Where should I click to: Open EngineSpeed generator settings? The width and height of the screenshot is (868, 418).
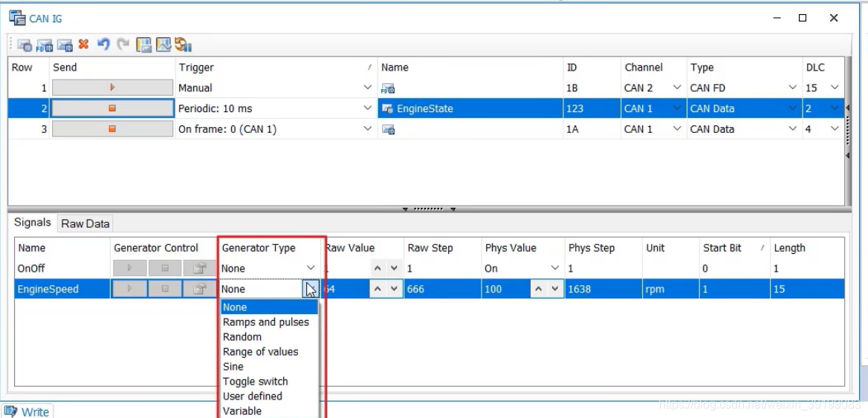[199, 289]
